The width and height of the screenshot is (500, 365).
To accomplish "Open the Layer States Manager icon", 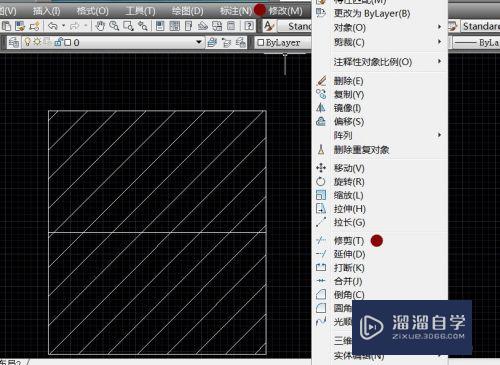I will coord(240,42).
